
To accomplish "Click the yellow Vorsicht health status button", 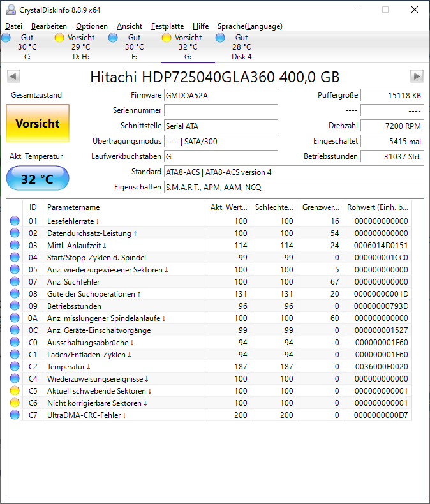I will pos(38,123).
